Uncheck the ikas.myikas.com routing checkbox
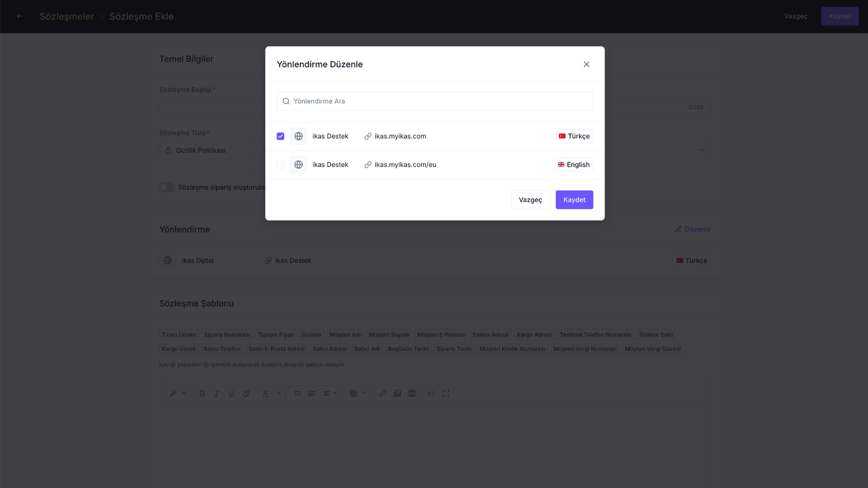Screen dimensions: 868x488 coord(280,136)
